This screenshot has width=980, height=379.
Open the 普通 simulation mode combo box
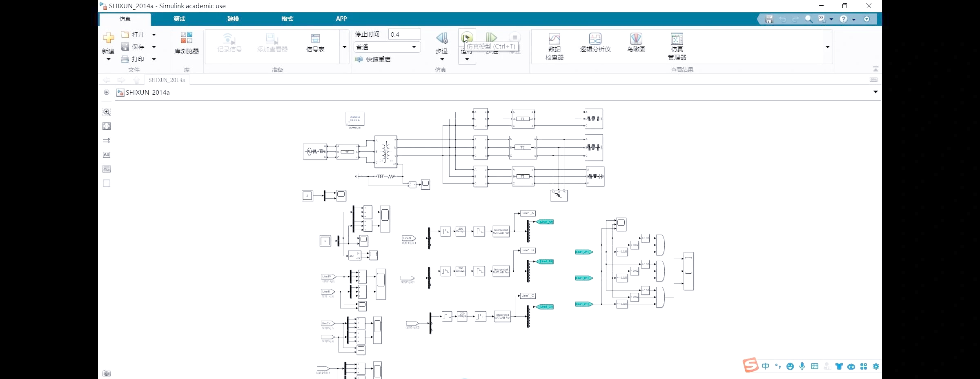(x=386, y=47)
